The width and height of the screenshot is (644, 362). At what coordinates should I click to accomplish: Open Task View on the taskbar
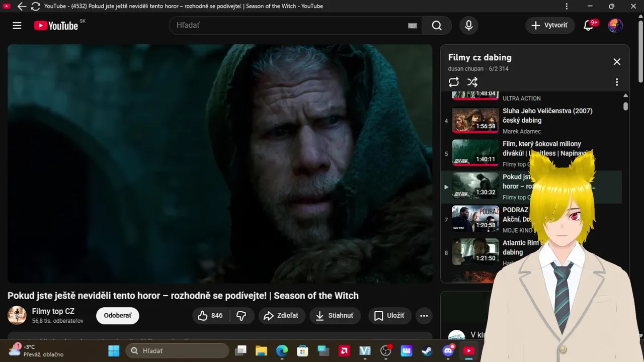241,350
